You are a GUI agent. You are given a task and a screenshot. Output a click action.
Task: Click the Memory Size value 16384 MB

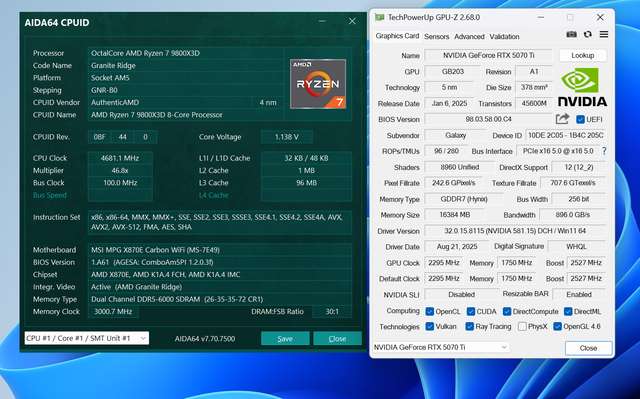[454, 215]
